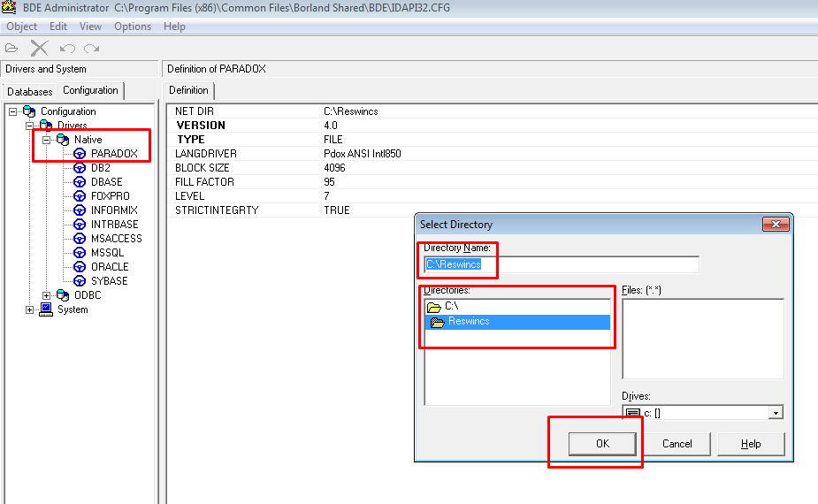Click the Redo arrow toolbar icon

coord(92,49)
